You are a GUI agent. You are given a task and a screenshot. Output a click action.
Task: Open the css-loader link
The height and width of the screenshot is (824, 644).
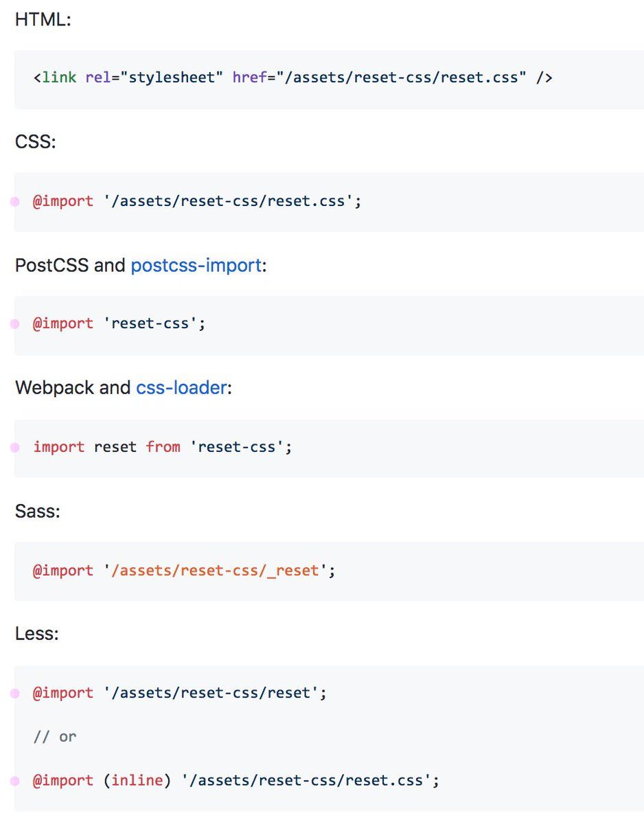pos(181,388)
